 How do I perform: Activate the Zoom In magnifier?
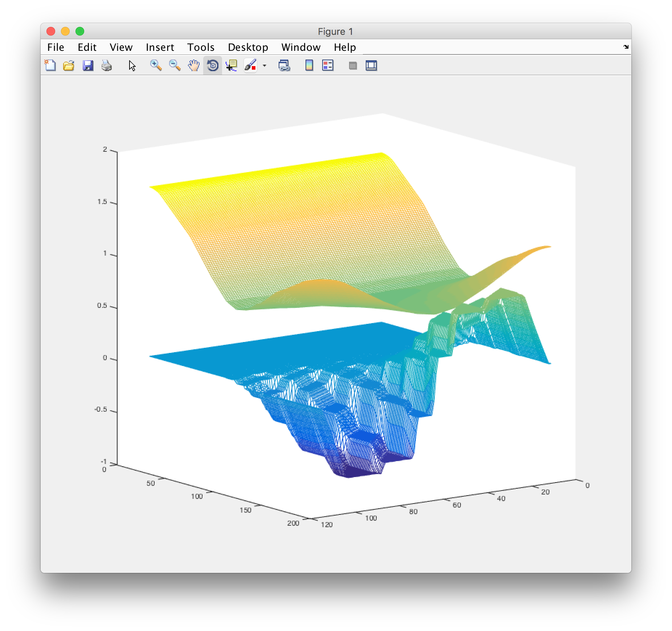point(156,66)
